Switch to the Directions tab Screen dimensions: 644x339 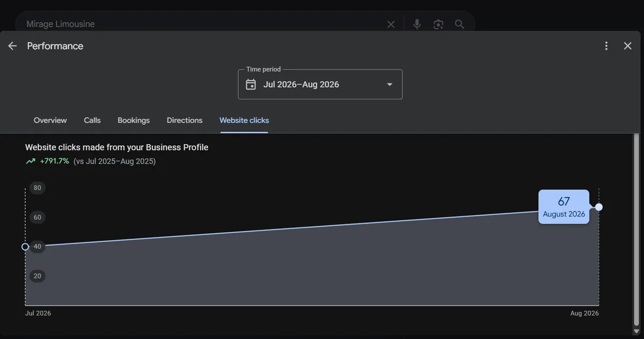tap(185, 120)
